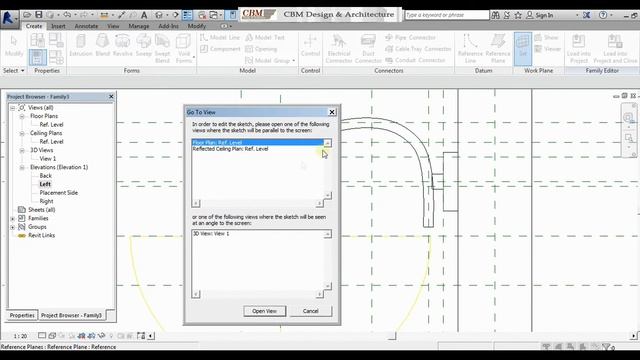Click the binoculars search icon
This screenshot has width=640, height=360.
(x=496, y=15)
